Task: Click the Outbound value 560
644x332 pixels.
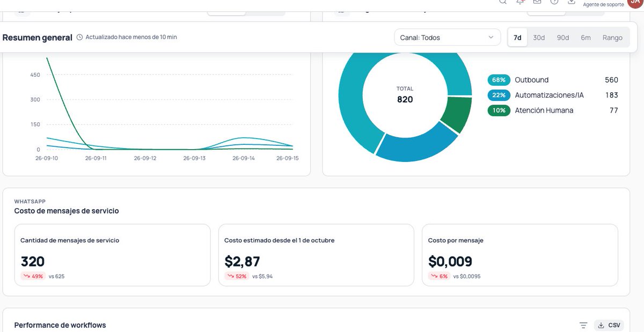Action: 611,80
